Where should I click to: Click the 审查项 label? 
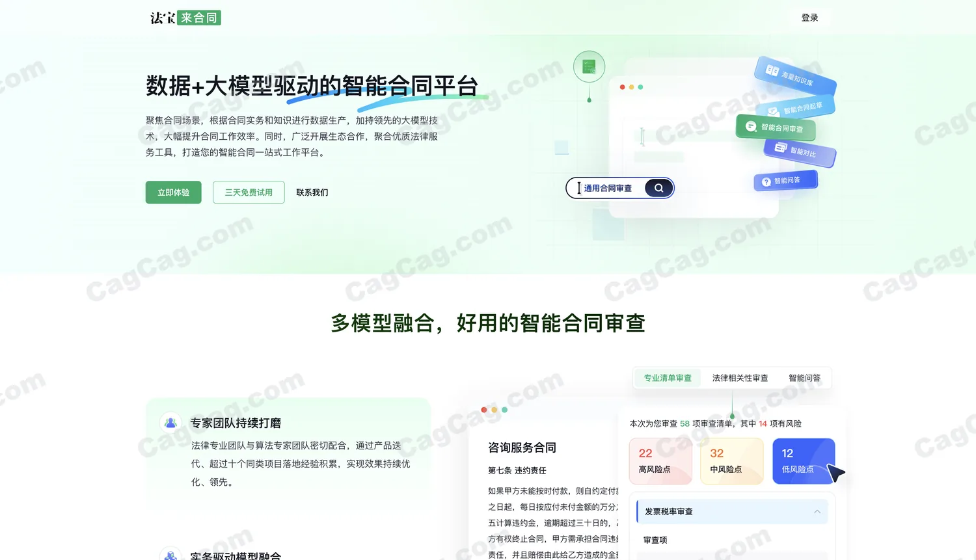(x=655, y=540)
